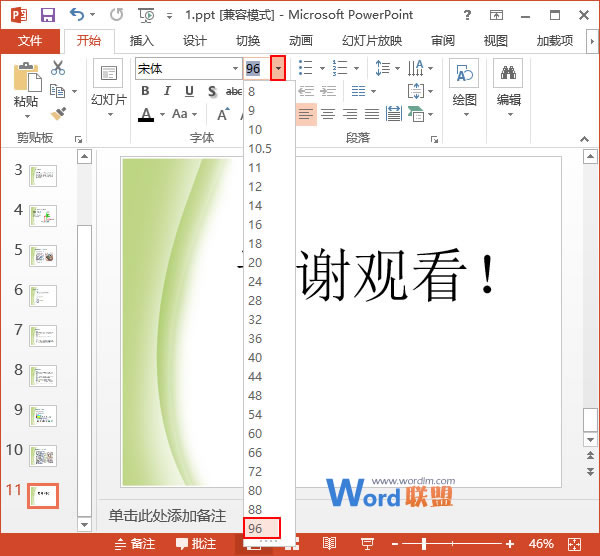Toggle the Notes (备注) pane
The image size is (600, 556).
point(135,543)
